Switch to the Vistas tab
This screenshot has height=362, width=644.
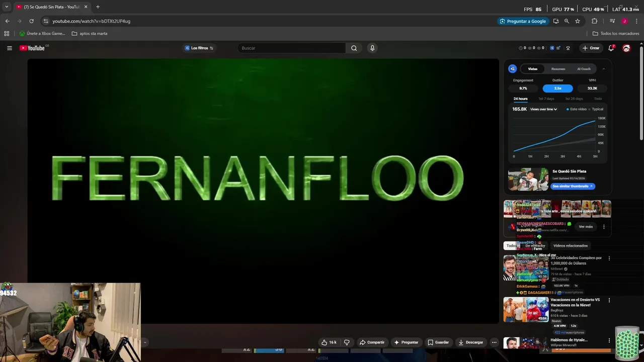[533, 69]
